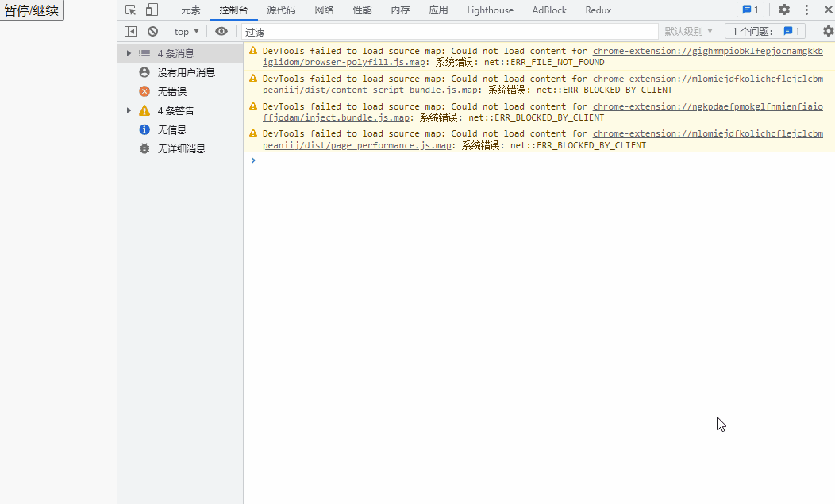Click the clear console icon
This screenshot has height=504, width=835.
pyautogui.click(x=152, y=30)
